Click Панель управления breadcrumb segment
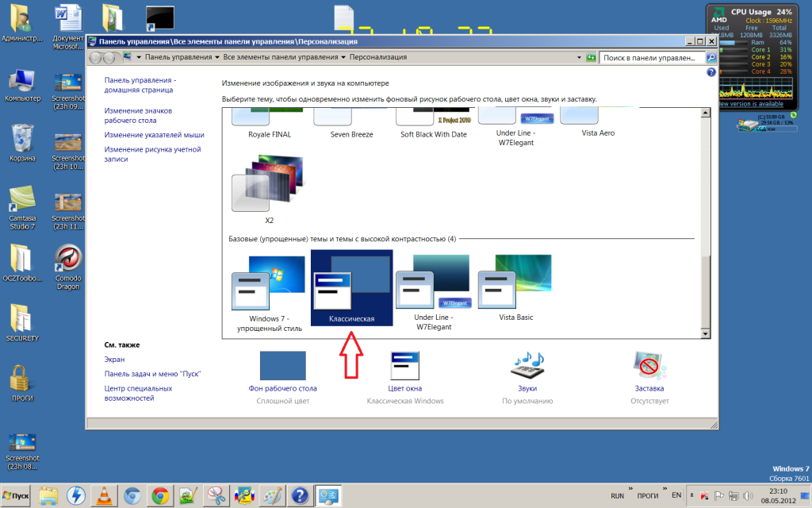The width and height of the screenshot is (812, 508). [x=178, y=57]
